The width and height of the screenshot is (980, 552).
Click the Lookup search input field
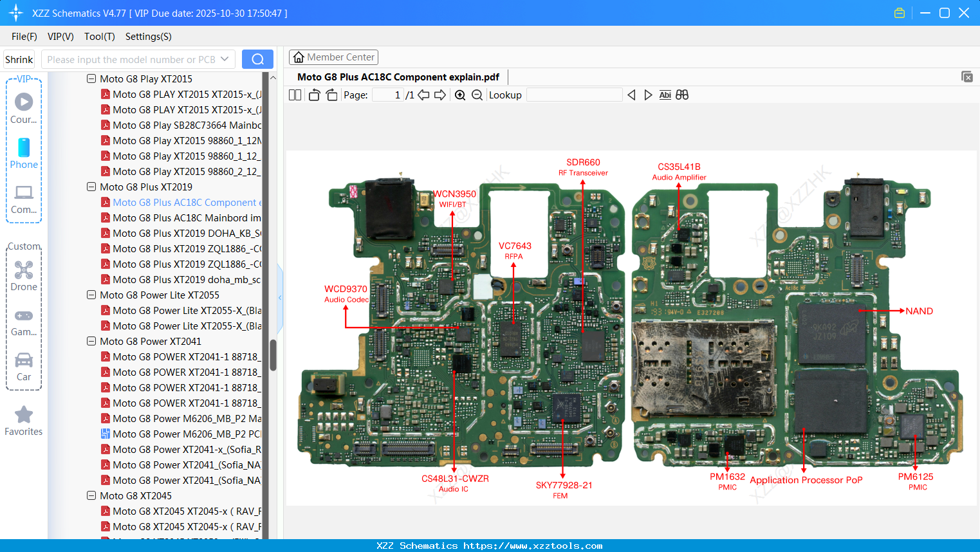click(x=573, y=95)
